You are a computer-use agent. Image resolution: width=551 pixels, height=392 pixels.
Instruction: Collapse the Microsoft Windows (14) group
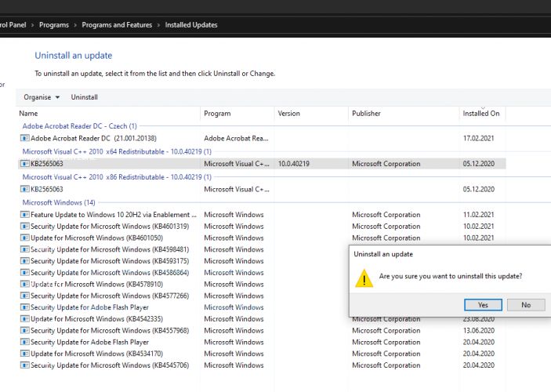[59, 202]
